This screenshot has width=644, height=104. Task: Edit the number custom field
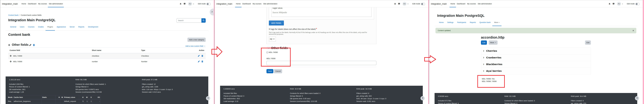coord(199,61)
